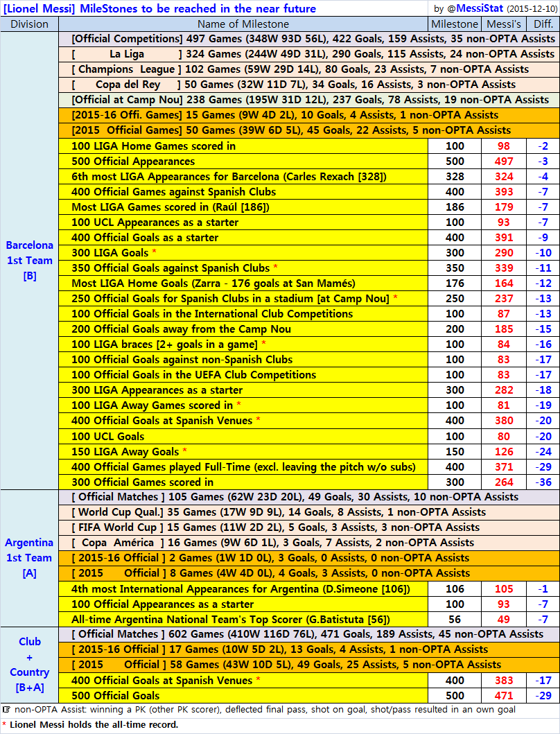Click the Champions League 102 Games summary row

click(x=309, y=69)
